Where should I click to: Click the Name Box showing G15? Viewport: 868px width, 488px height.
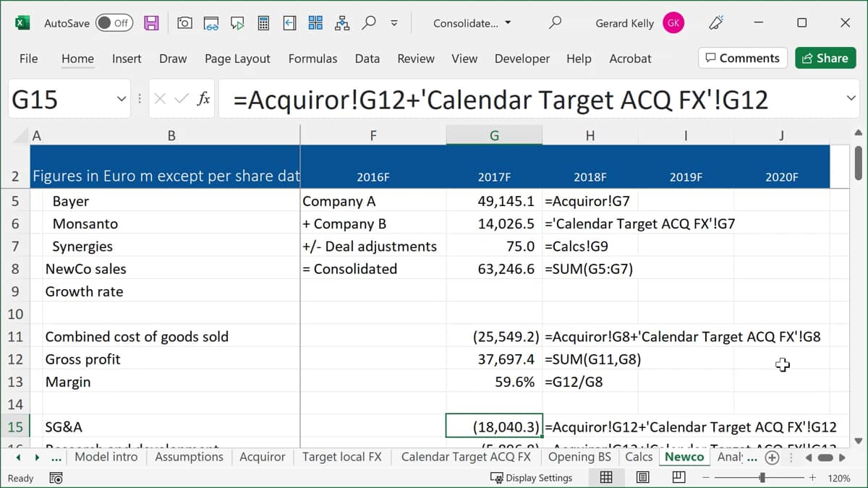(x=61, y=99)
